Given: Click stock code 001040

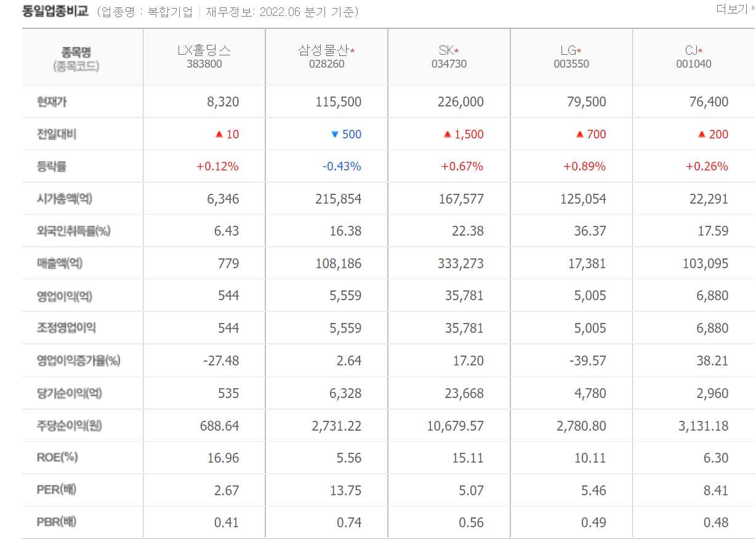Looking at the screenshot, I should 694,64.
